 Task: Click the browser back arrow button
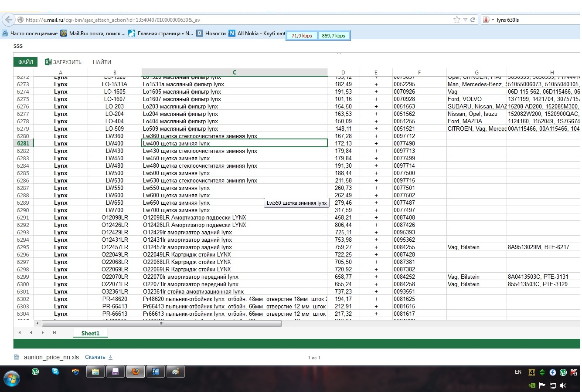coord(8,20)
